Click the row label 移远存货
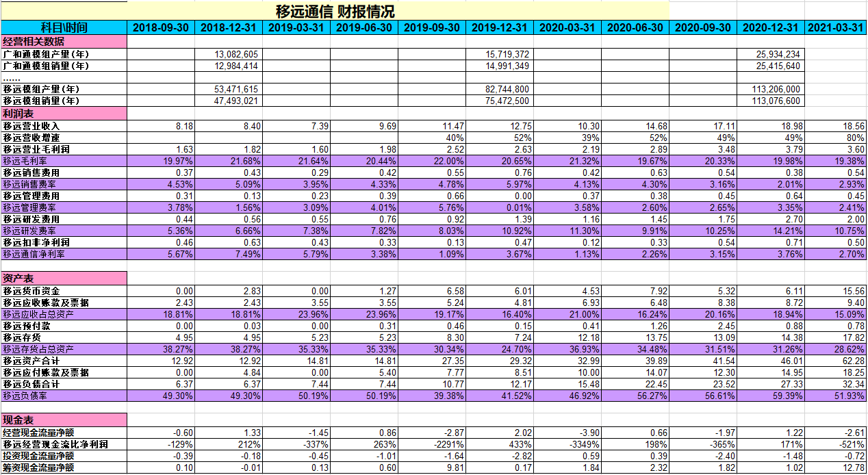Image resolution: width=868 pixels, height=475 pixels. [x=64, y=337]
